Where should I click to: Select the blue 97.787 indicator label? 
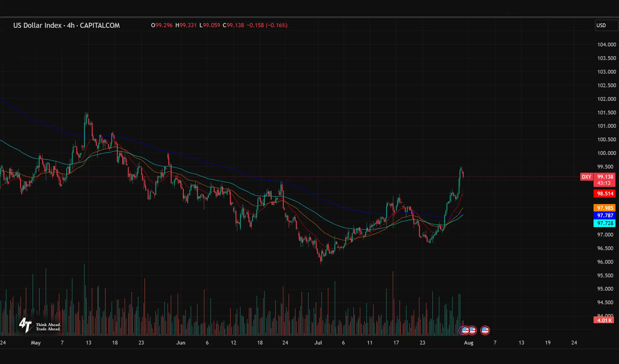pyautogui.click(x=605, y=216)
